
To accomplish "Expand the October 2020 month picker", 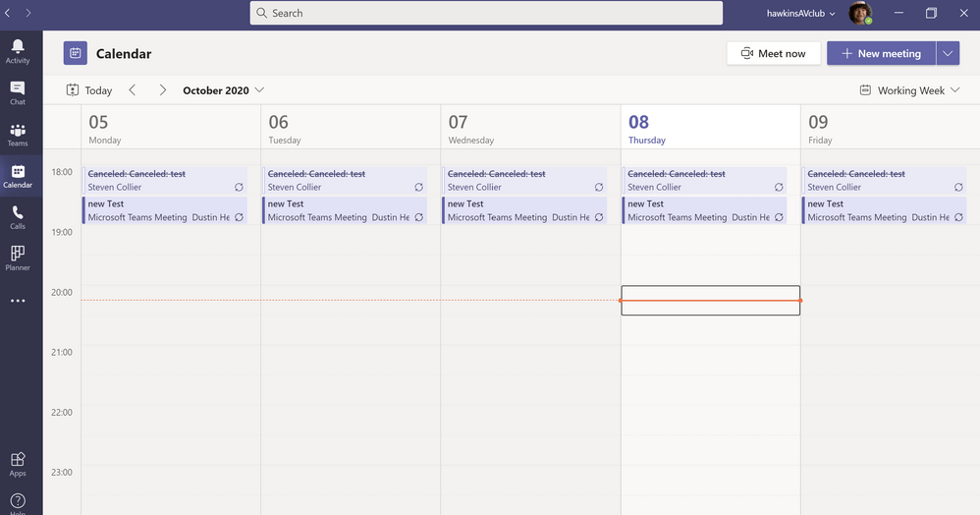I will pyautogui.click(x=223, y=90).
